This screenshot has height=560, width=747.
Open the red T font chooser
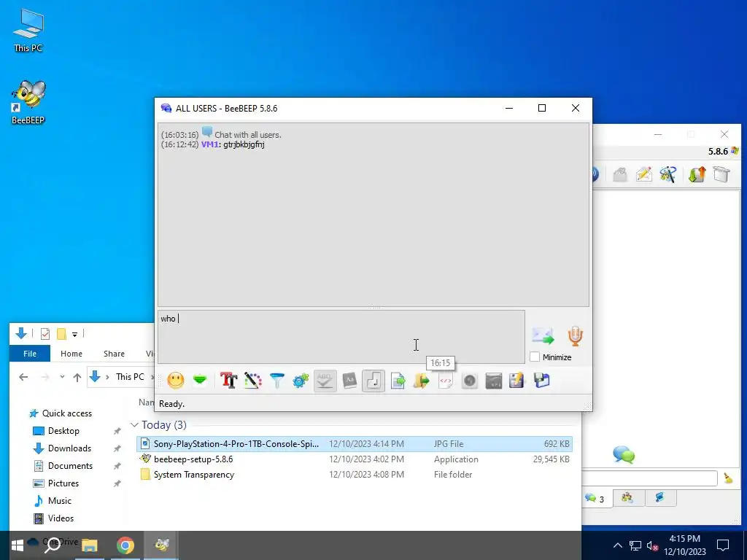click(x=228, y=381)
